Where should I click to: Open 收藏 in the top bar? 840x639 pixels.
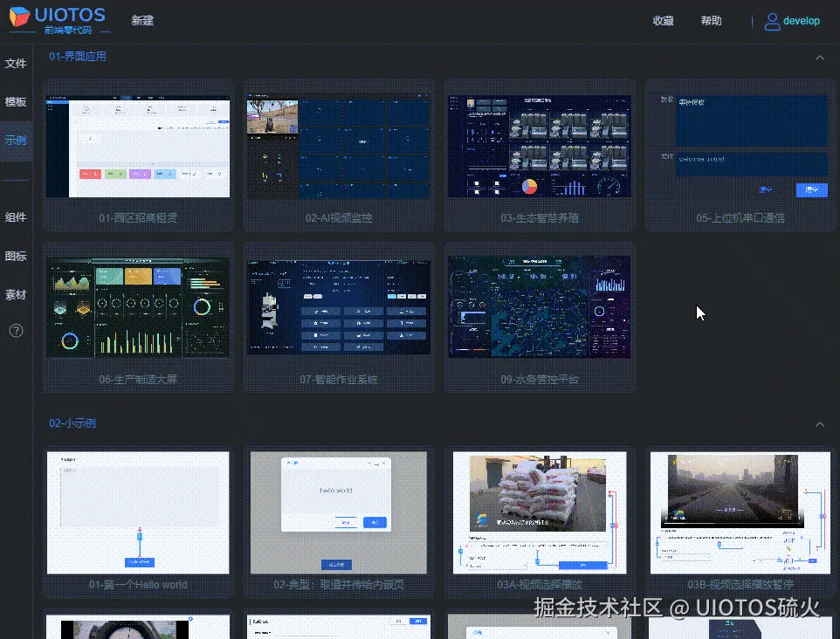coord(663,21)
